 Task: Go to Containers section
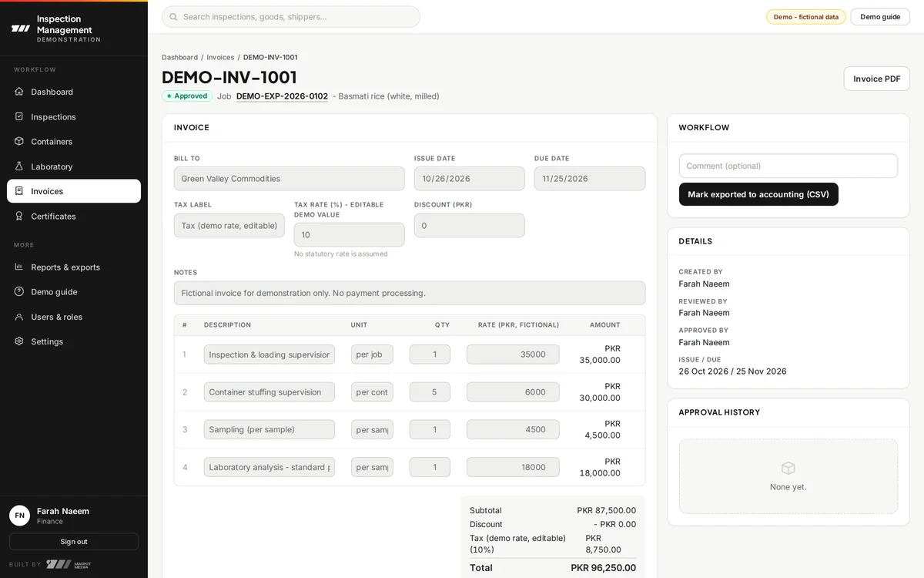(74, 141)
